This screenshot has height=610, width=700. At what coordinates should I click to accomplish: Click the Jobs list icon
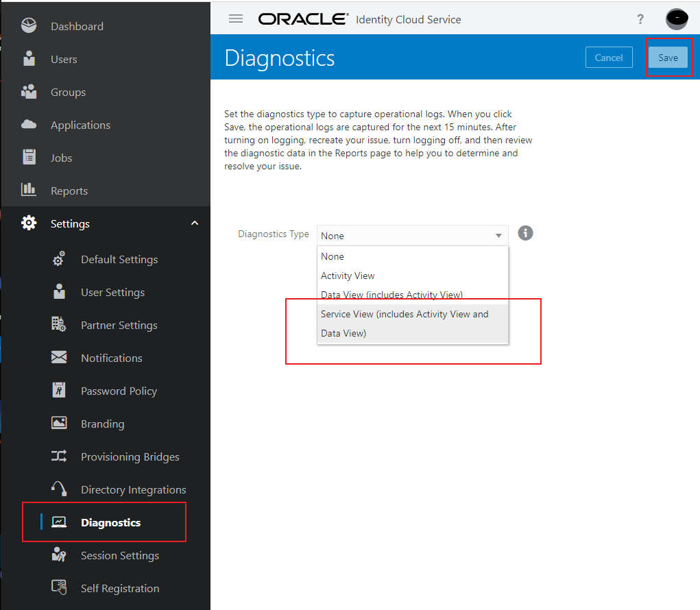click(x=29, y=157)
